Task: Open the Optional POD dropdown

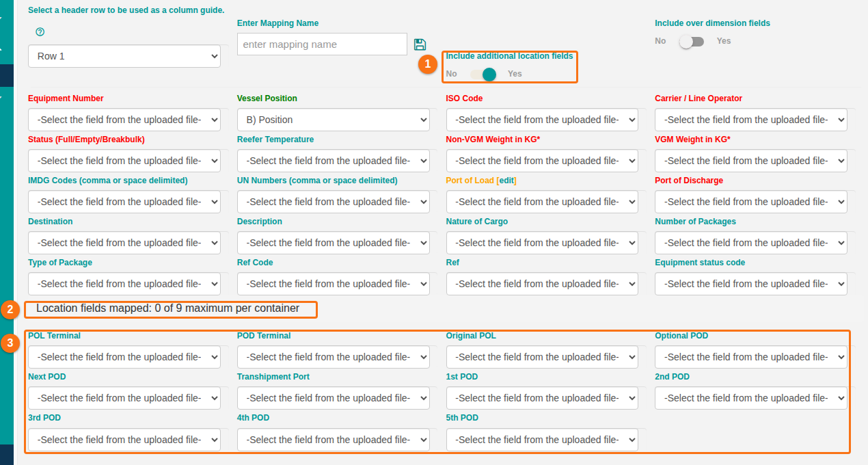Action: 751,357
